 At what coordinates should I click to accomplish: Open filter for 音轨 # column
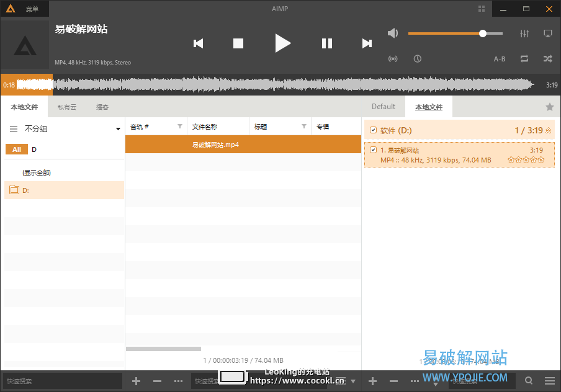pyautogui.click(x=180, y=127)
